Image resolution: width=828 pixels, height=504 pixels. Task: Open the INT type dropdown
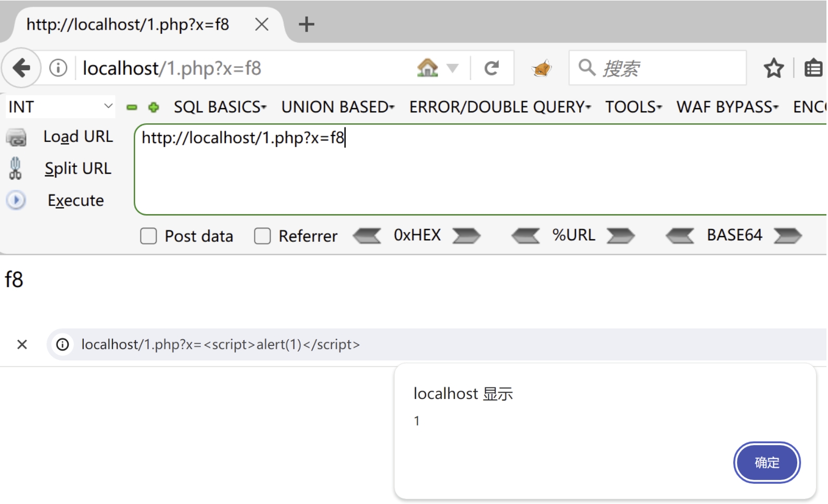[x=60, y=107]
